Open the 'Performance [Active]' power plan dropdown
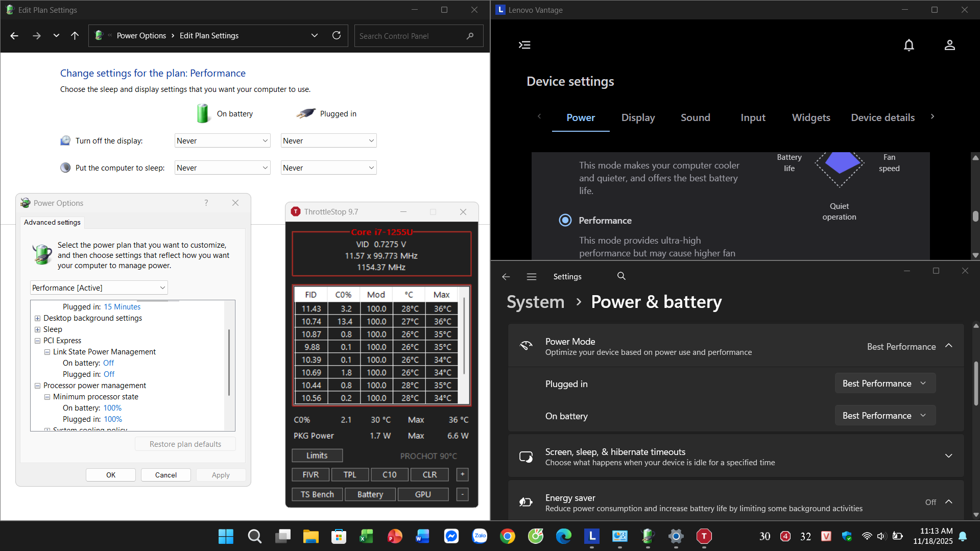Screen dimensions: 980x551 pos(99,288)
